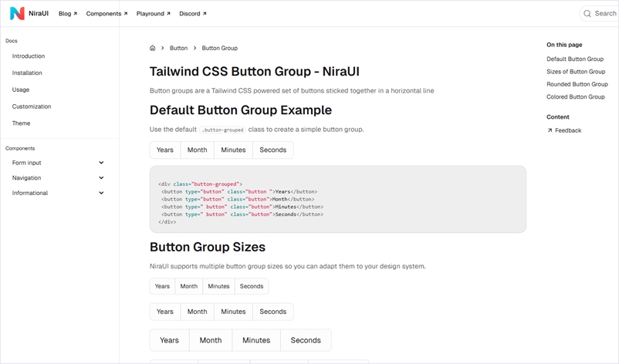Open the Customization docs page
Image resolution: width=619 pixels, height=364 pixels.
click(x=32, y=106)
